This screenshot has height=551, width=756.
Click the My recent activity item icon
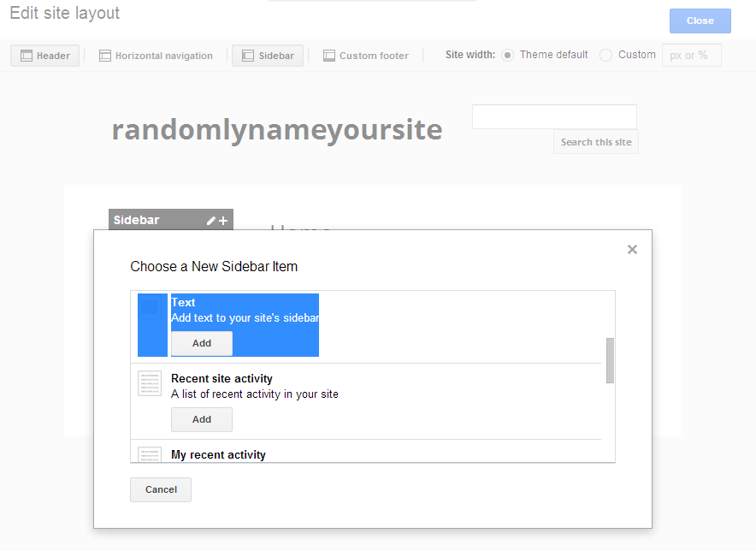150,454
